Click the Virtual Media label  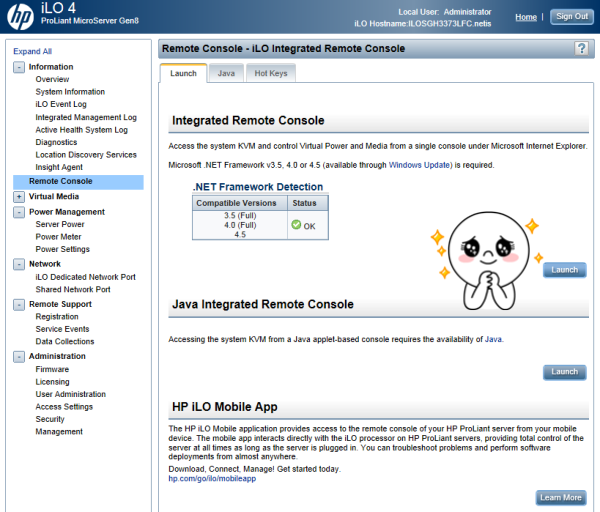54,196
